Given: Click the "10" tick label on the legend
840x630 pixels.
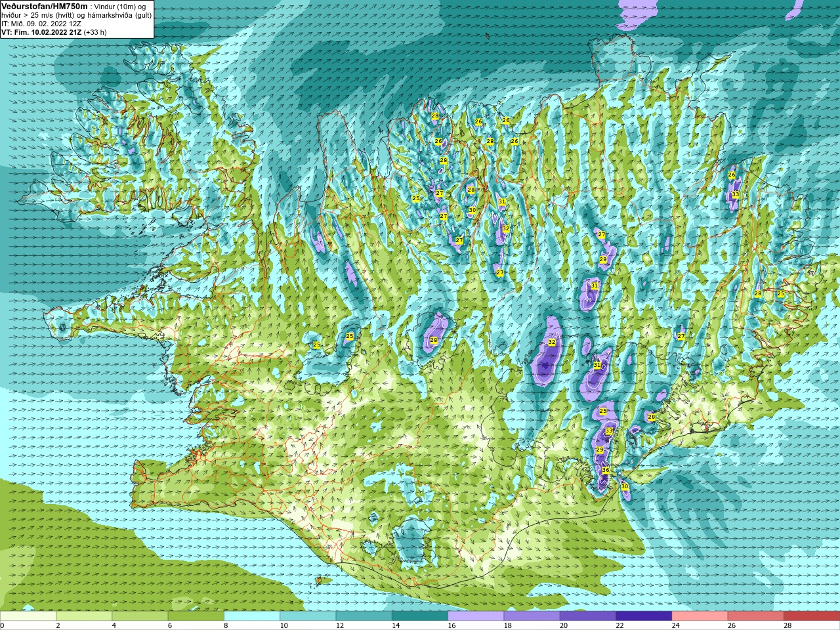Looking at the screenshot, I should (283, 625).
